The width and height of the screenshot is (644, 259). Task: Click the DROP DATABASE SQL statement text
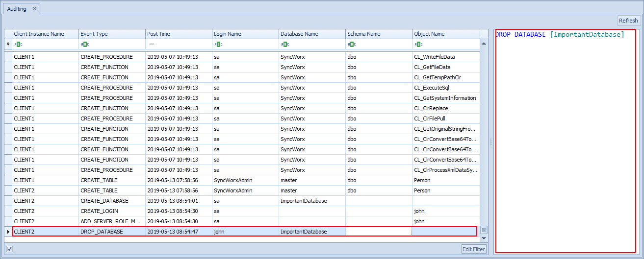(560, 35)
